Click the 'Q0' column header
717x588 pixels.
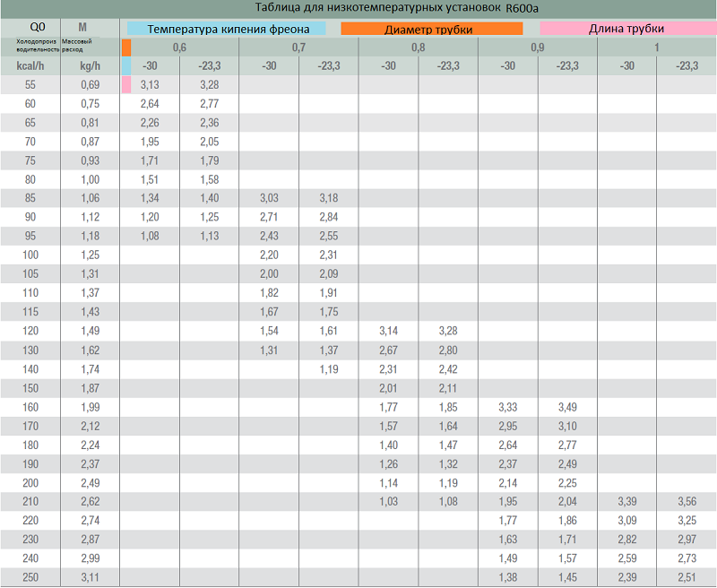38,27
